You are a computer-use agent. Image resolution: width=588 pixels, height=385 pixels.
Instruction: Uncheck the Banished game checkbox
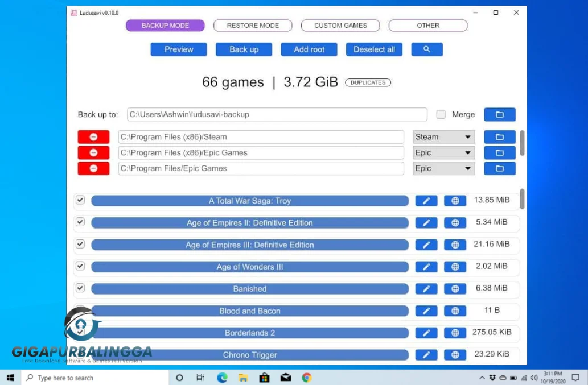coord(80,288)
